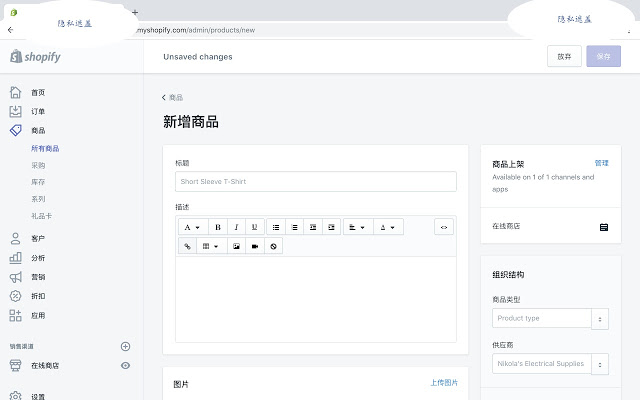640x400 pixels.
Task: Open 首页 home in sidebar
Action: [x=38, y=93]
